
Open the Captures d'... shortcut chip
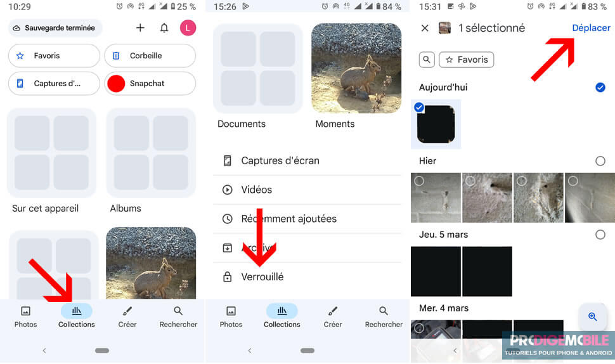click(54, 84)
